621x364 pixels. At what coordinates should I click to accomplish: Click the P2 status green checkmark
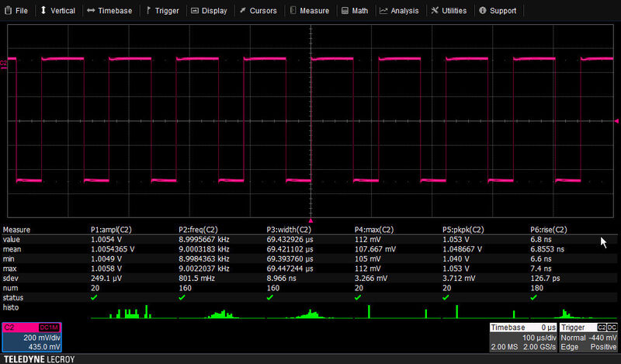(x=182, y=297)
